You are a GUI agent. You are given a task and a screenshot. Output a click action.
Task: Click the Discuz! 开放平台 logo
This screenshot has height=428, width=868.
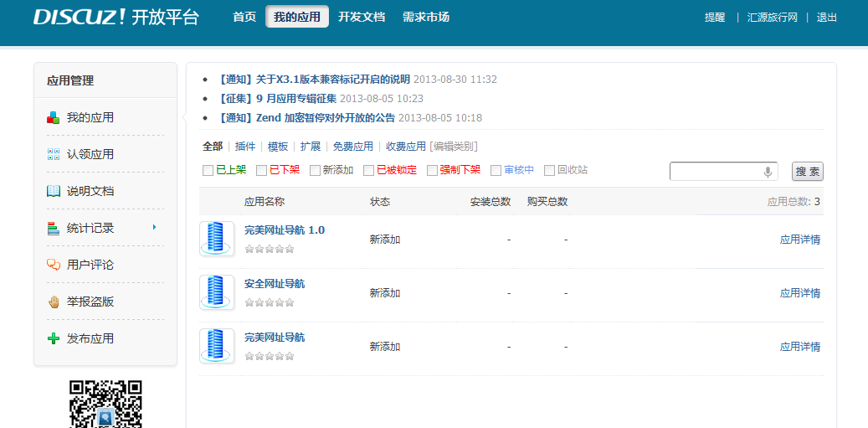[x=116, y=17]
